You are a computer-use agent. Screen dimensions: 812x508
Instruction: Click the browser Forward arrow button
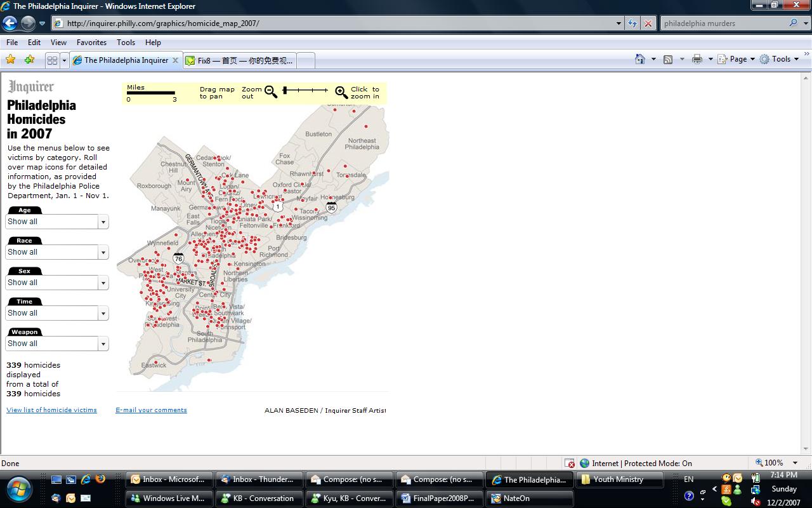coord(28,23)
